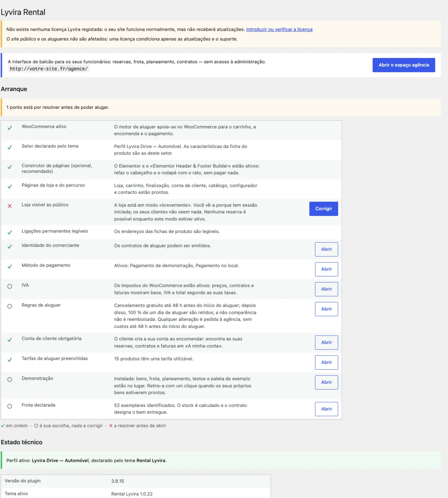Click the circle icon beside Regras de aluguer
This screenshot has height=498, width=448.
(10, 306)
